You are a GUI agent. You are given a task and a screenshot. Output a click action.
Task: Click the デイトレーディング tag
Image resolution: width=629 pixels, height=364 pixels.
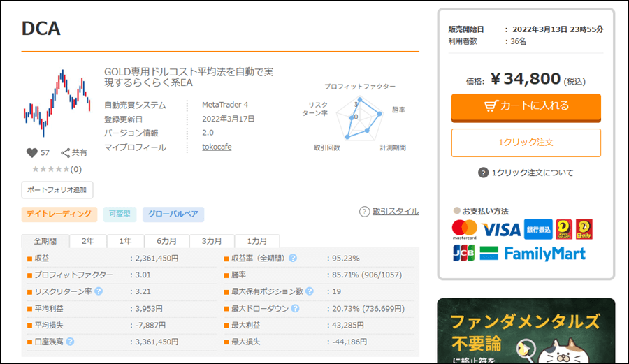[58, 214]
